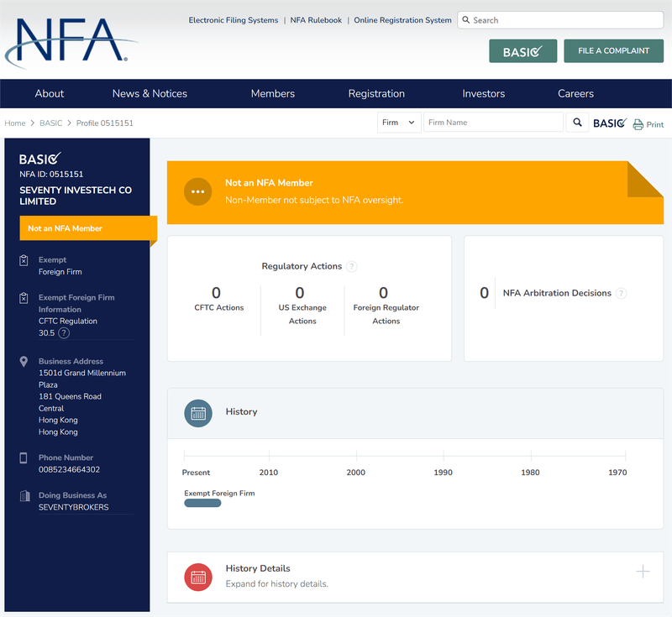Go to BASIC breadcrumb link

[50, 123]
